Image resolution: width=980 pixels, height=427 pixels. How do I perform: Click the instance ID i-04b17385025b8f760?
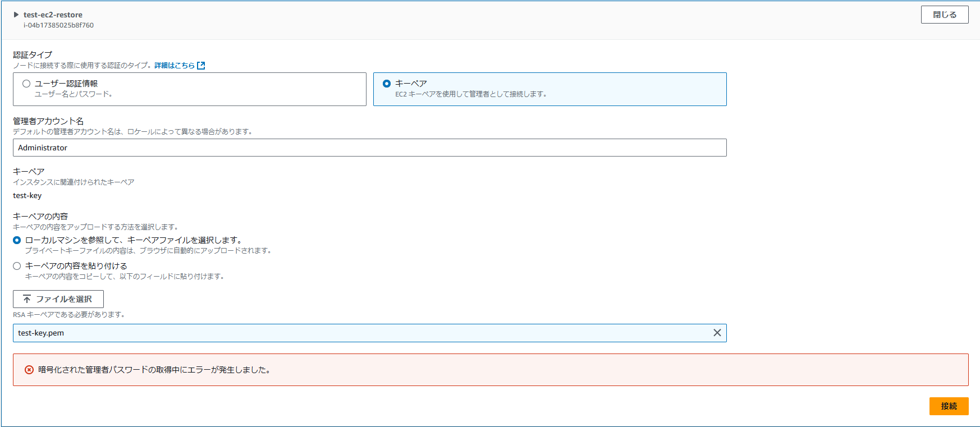(58, 25)
